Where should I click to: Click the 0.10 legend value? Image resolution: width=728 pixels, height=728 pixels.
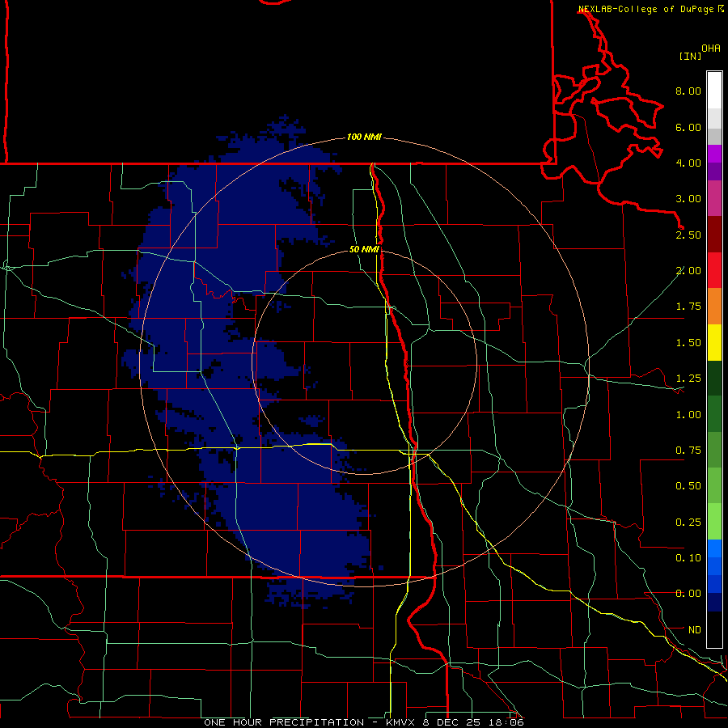(x=688, y=558)
